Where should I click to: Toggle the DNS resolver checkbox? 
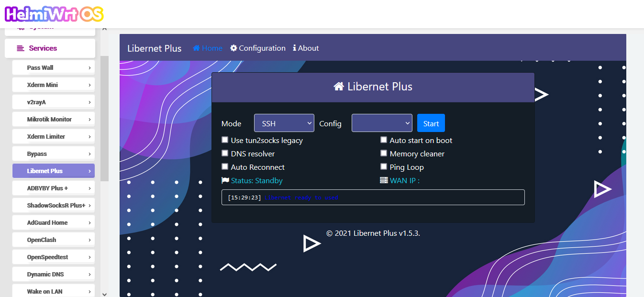pos(225,153)
